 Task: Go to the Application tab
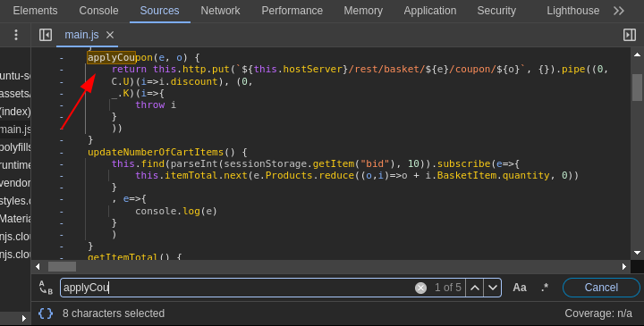[x=430, y=11]
